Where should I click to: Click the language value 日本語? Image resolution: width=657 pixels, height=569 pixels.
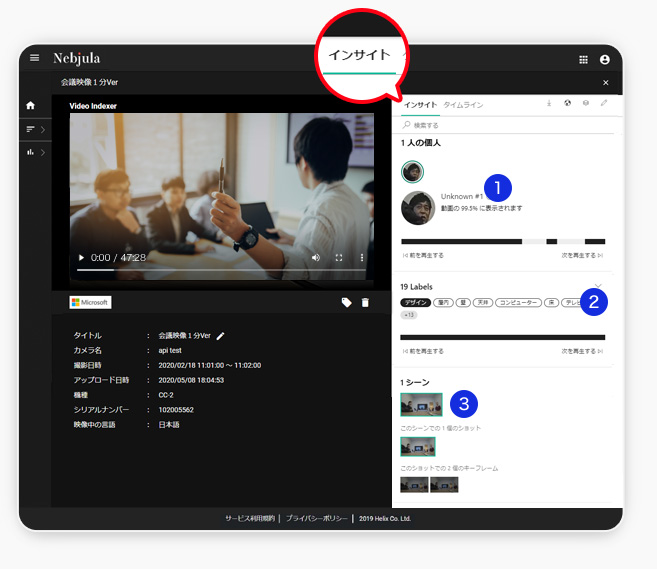[x=169, y=425]
